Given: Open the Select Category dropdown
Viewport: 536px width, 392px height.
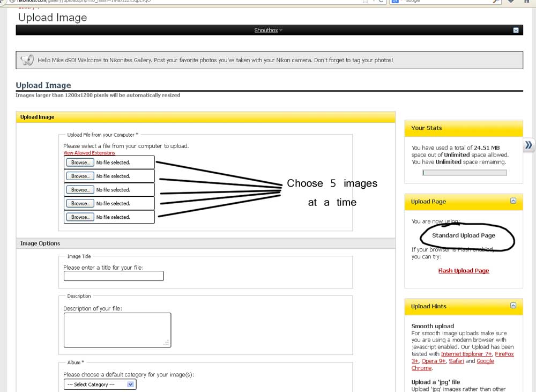Looking at the screenshot, I should point(100,384).
